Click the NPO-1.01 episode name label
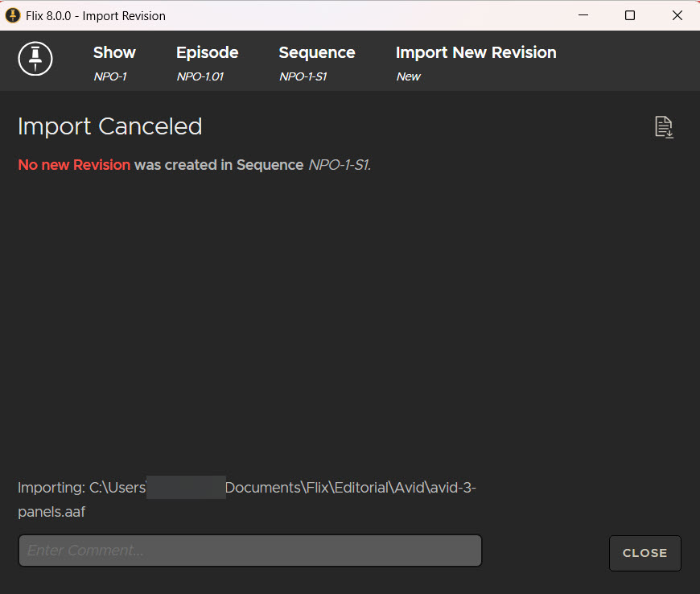The width and height of the screenshot is (700, 594). [x=200, y=76]
